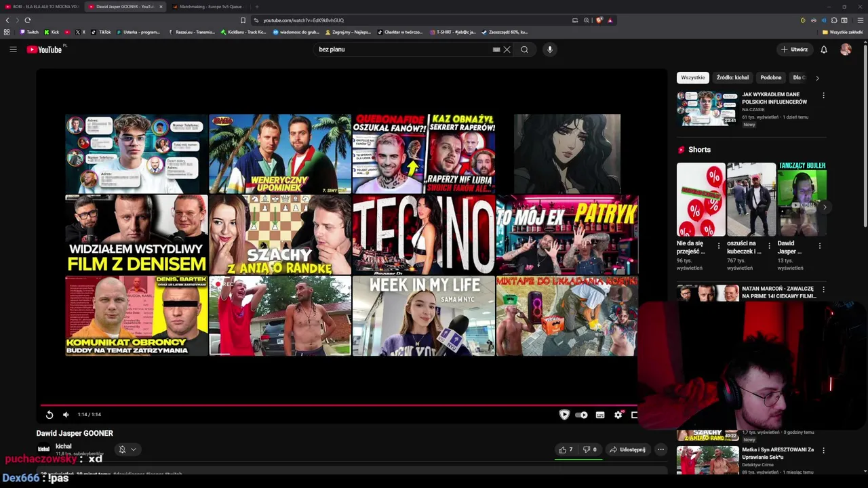Image resolution: width=868 pixels, height=488 pixels.
Task: Open Tańczący Bojler short thumbnail
Action: click(801, 199)
